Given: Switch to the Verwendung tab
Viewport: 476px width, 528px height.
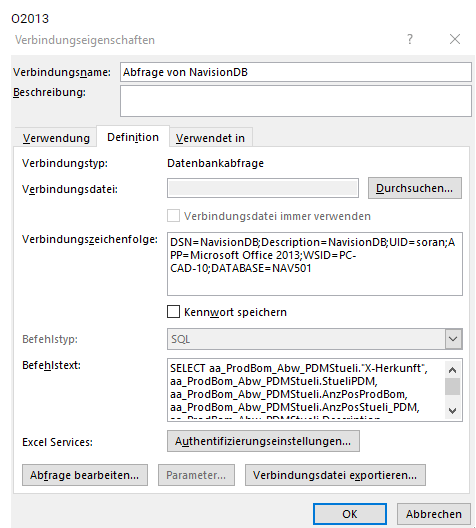Looking at the screenshot, I should (x=56, y=138).
